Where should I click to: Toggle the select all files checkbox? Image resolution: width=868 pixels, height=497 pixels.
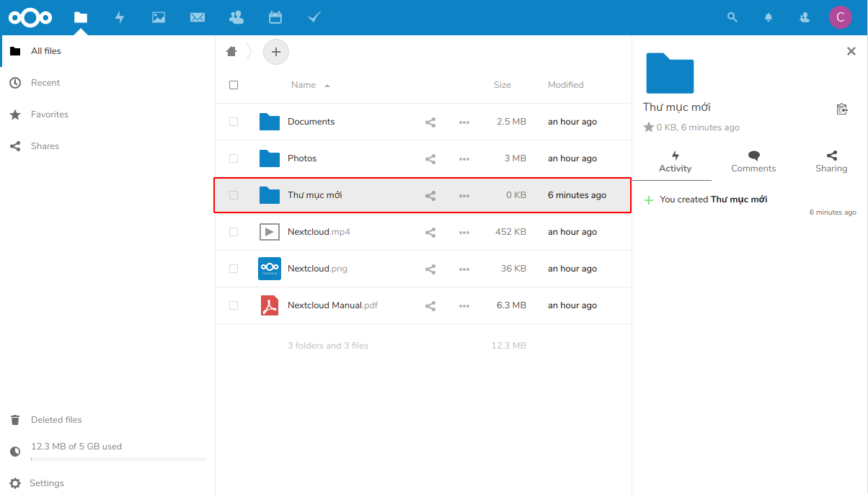(234, 85)
